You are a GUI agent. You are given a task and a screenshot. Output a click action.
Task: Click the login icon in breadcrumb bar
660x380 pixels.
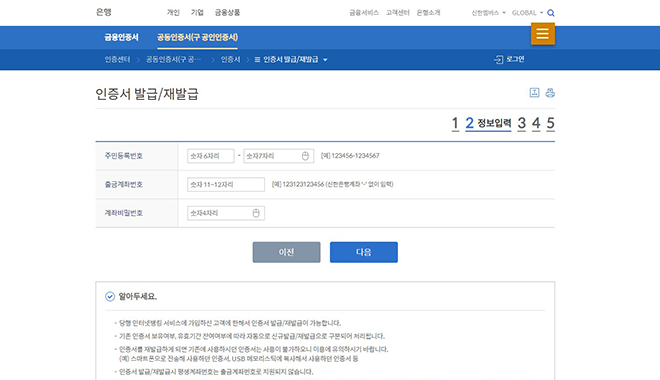click(x=498, y=59)
